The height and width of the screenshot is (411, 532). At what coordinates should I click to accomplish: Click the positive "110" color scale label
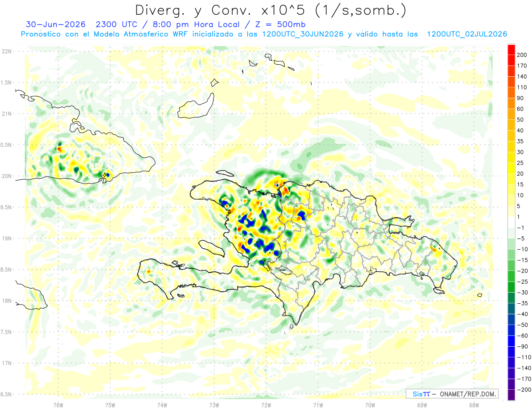pyautogui.click(x=523, y=87)
